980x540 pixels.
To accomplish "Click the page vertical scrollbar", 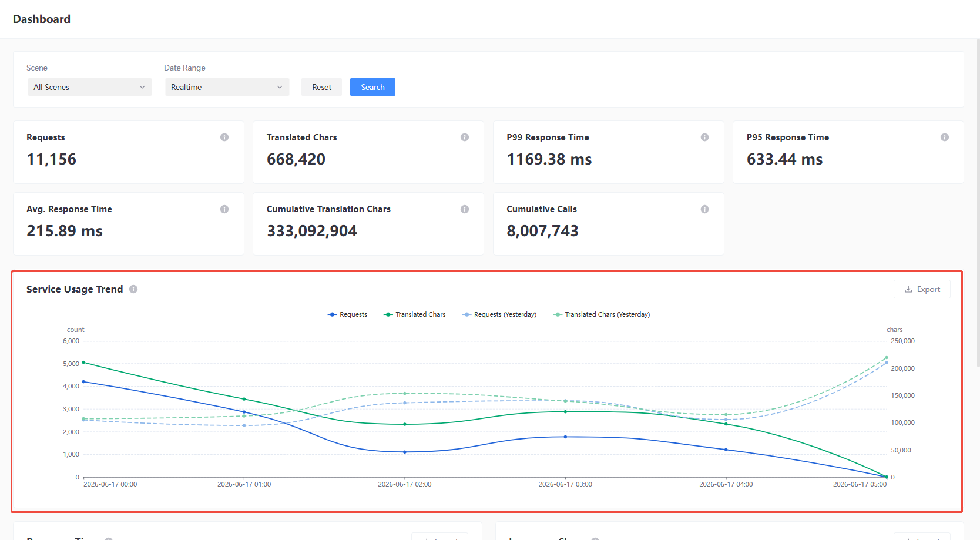I will [x=978, y=203].
